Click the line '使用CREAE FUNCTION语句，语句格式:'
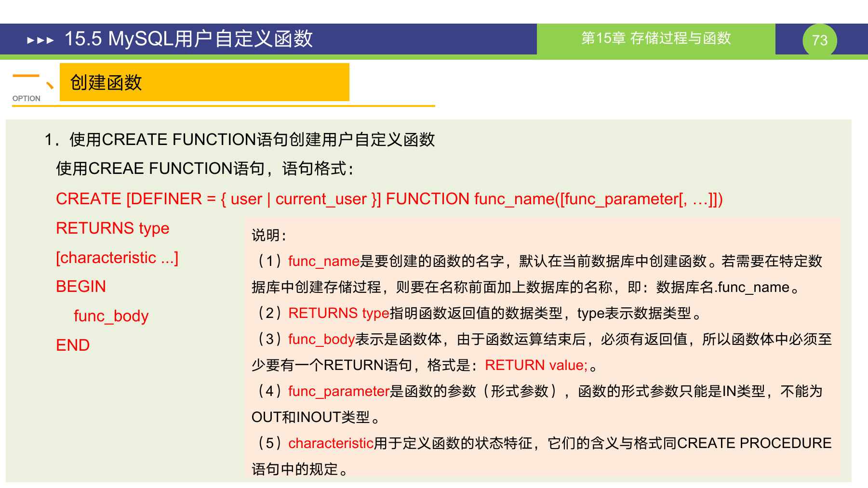The height and width of the screenshot is (488, 868). 205,169
